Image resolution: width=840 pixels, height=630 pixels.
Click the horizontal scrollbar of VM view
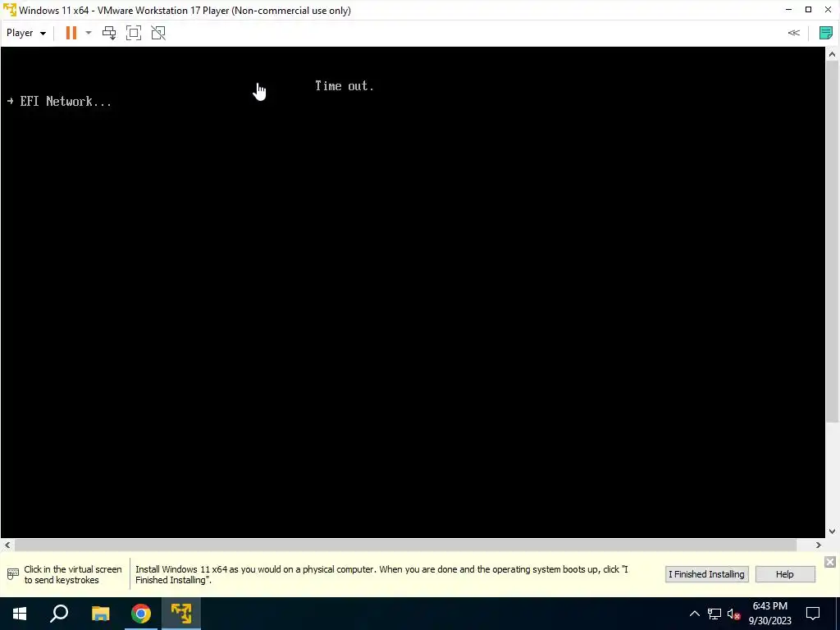(x=405, y=545)
